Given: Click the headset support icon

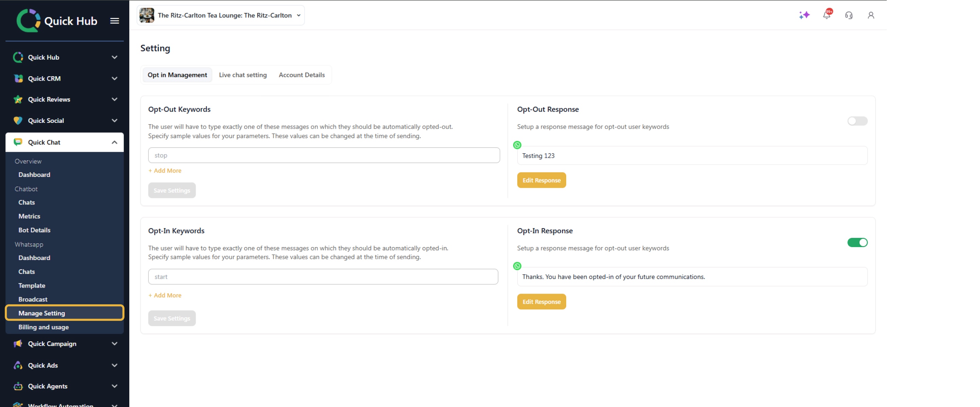Looking at the screenshot, I should point(848,15).
